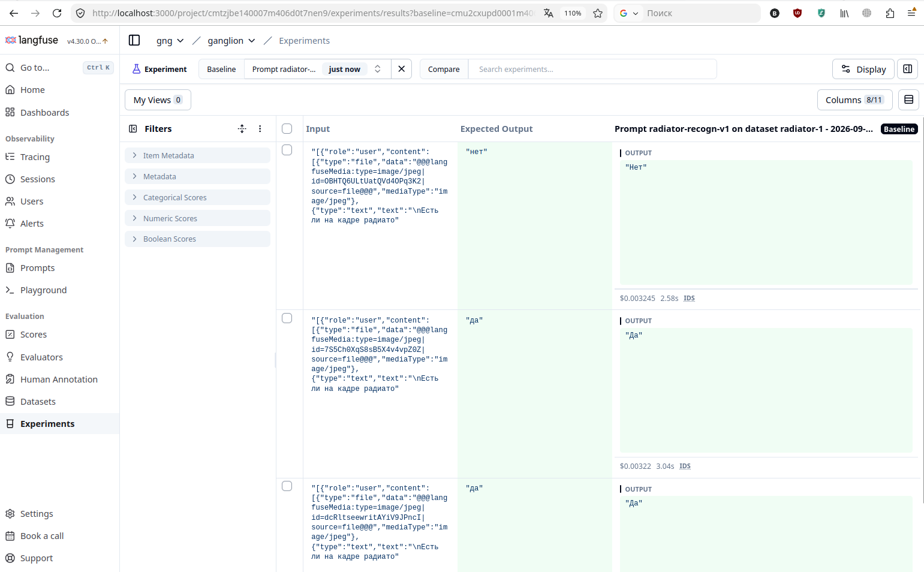Open browser extensions puzzle icon
Image resolution: width=924 pixels, height=572 pixels.
tap(890, 13)
